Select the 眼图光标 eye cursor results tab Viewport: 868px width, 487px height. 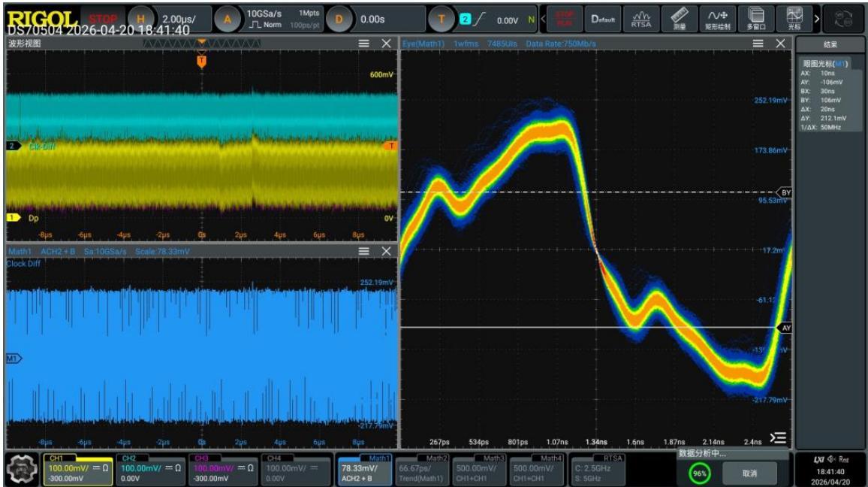tap(825, 64)
